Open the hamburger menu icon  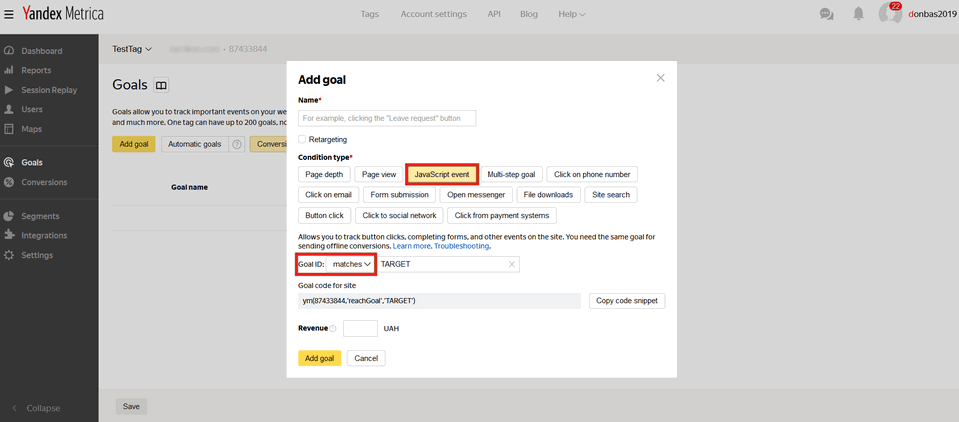click(9, 14)
